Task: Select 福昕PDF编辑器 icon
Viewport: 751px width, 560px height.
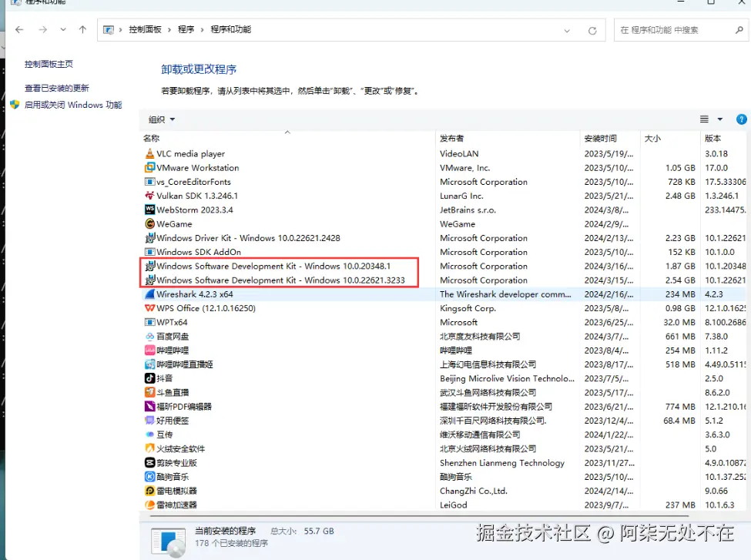Action: click(x=150, y=407)
